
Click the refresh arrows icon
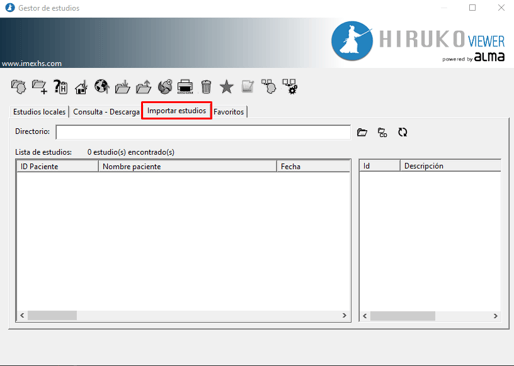click(403, 132)
